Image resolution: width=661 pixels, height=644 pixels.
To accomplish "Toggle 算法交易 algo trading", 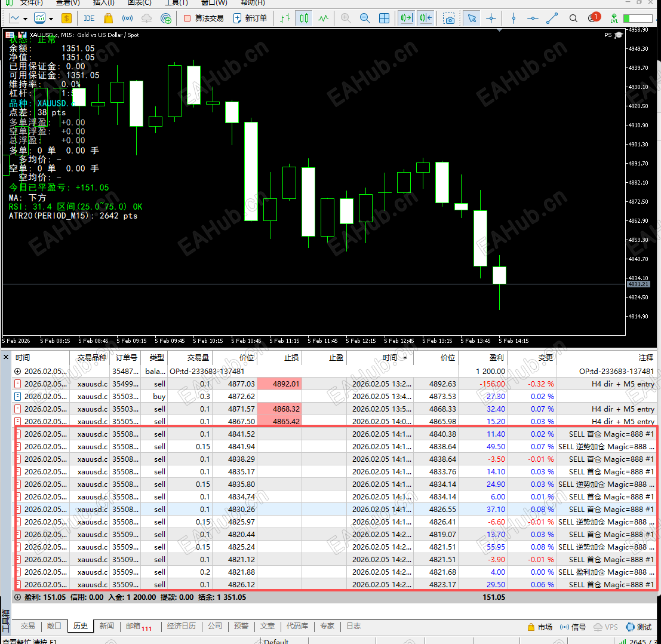I will (204, 18).
